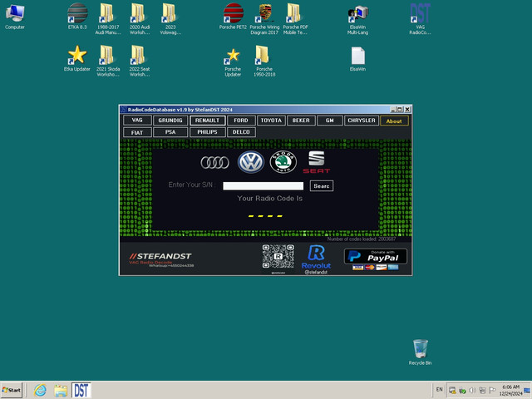Select the VAG RadioCode desktop shortcut
Screen dimensions: 532x399
420,18
